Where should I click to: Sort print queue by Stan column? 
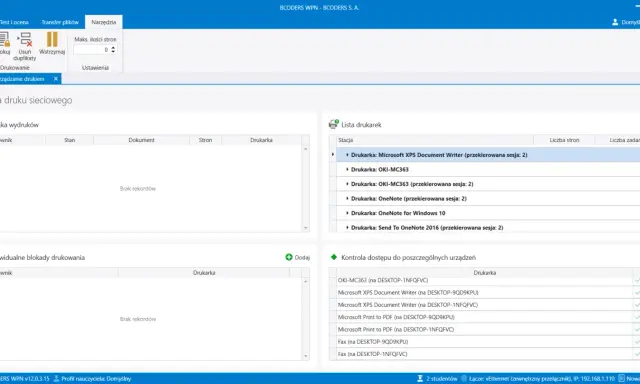(x=69, y=140)
